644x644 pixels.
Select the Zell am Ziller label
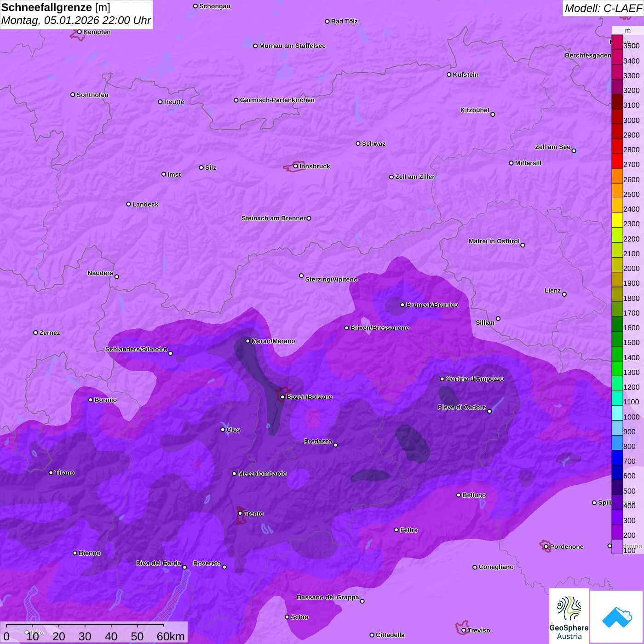pyautogui.click(x=414, y=177)
